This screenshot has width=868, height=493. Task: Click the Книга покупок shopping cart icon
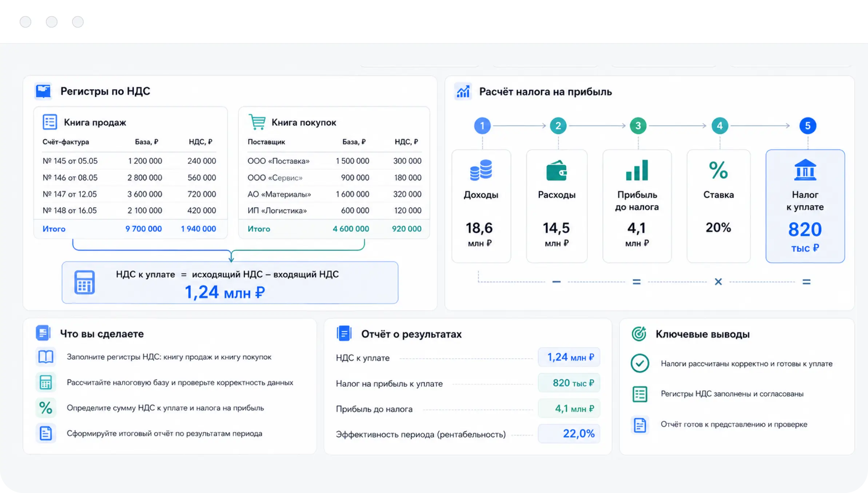pyautogui.click(x=257, y=122)
